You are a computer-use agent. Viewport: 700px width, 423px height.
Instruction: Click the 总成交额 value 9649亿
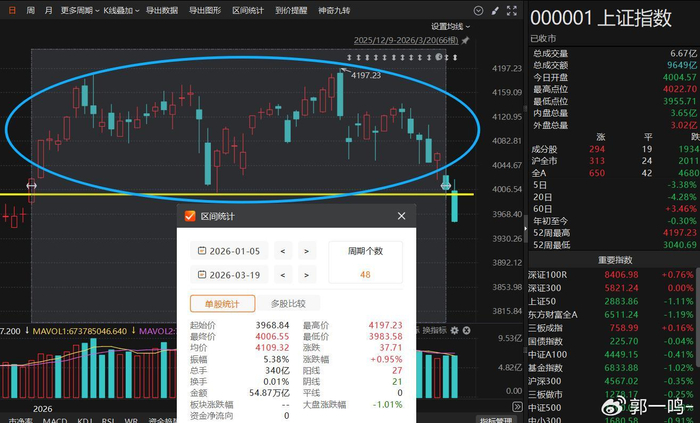coord(682,65)
